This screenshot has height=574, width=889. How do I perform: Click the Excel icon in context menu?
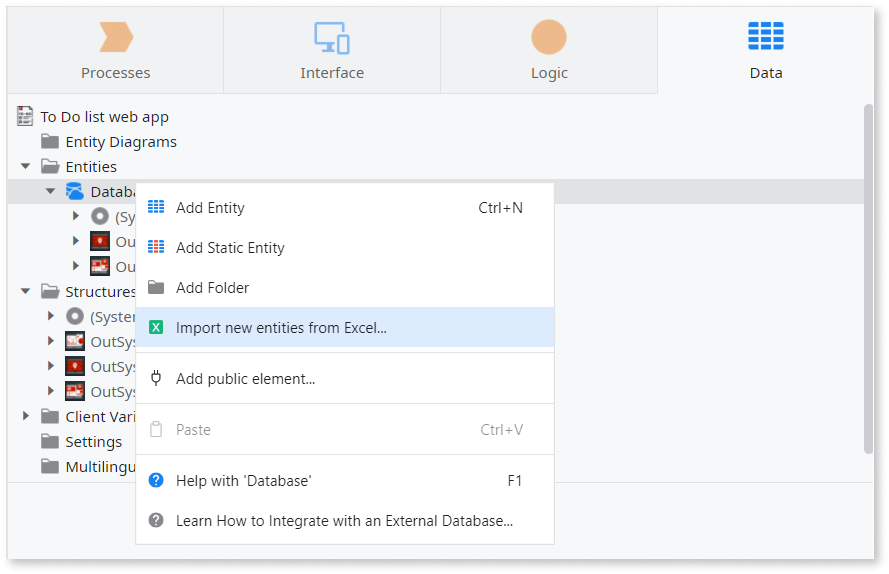click(x=156, y=327)
